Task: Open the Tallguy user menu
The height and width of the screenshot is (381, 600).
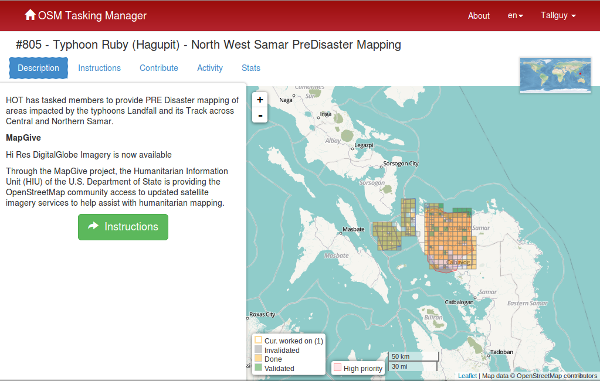Action: tap(558, 15)
